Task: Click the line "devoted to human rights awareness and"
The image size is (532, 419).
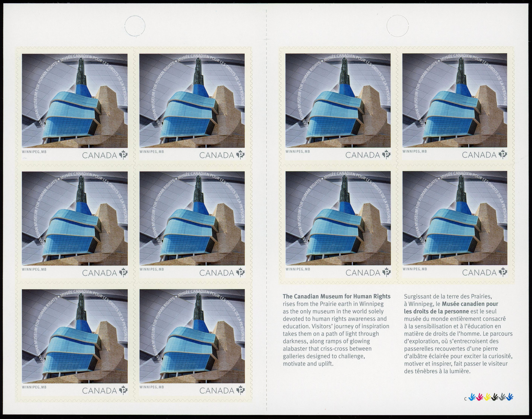Action: coord(335,319)
